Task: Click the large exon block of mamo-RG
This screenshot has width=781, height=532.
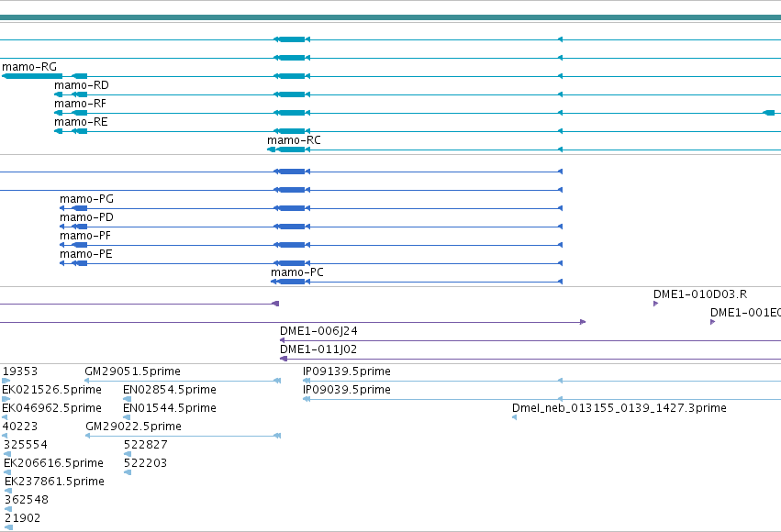Action: point(32,76)
